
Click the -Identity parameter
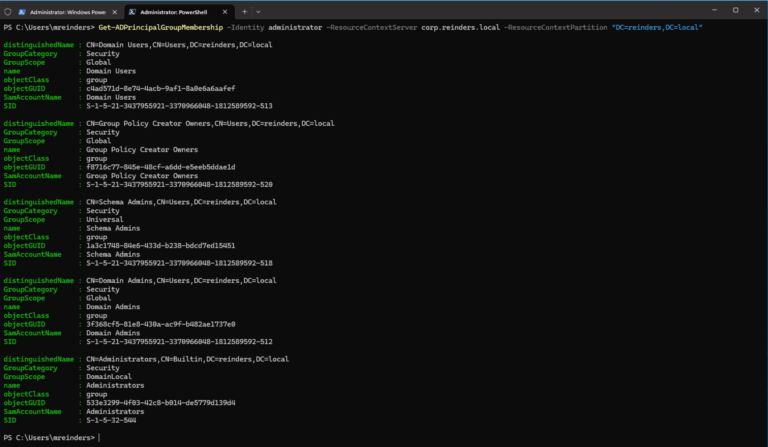(x=245, y=27)
